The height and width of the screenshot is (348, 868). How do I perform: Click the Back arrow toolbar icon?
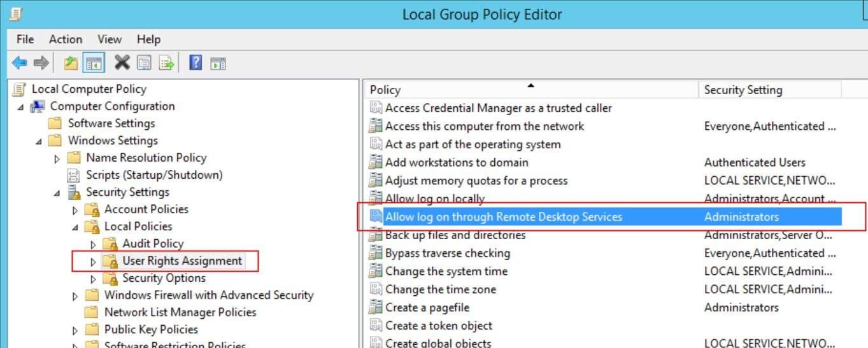[x=19, y=63]
